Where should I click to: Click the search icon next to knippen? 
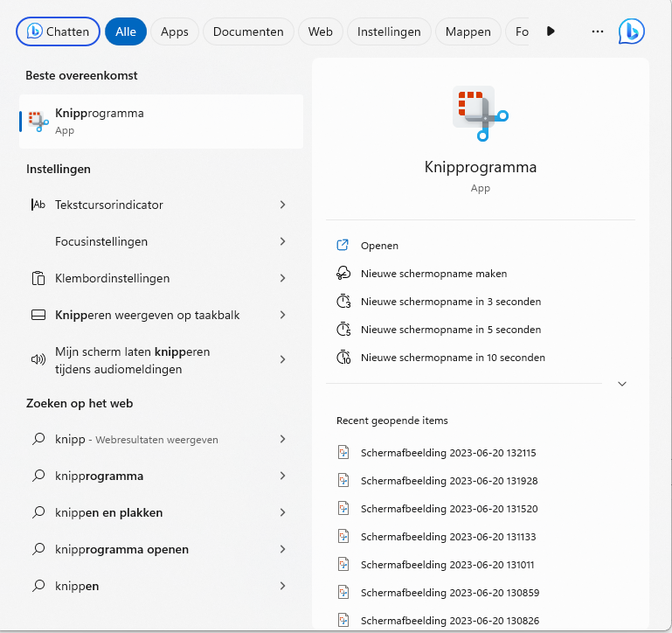pos(38,586)
